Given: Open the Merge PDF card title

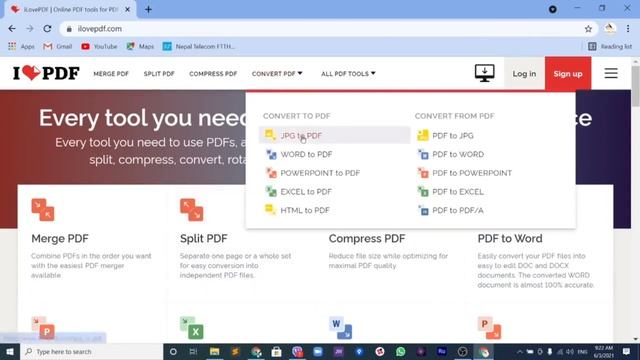Looking at the screenshot, I should (x=60, y=238).
